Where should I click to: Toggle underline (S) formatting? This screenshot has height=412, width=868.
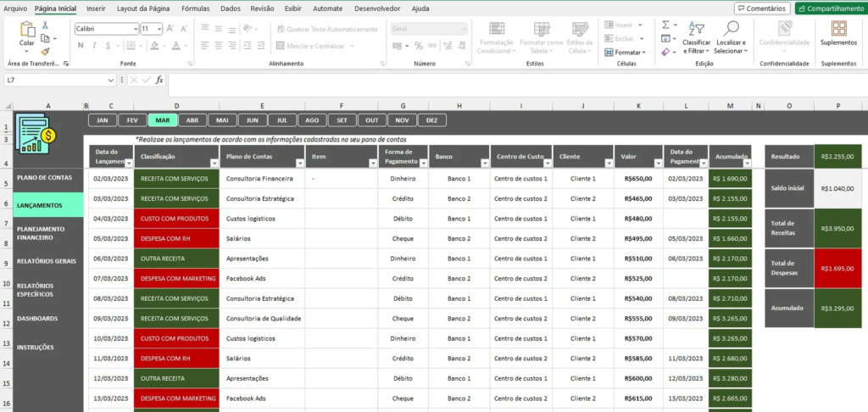(108, 46)
